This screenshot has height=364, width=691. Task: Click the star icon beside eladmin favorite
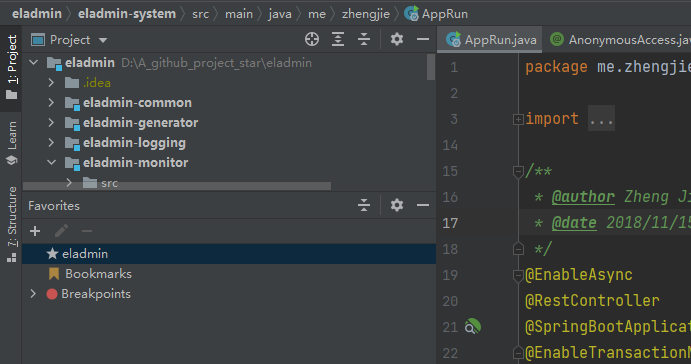coord(52,253)
